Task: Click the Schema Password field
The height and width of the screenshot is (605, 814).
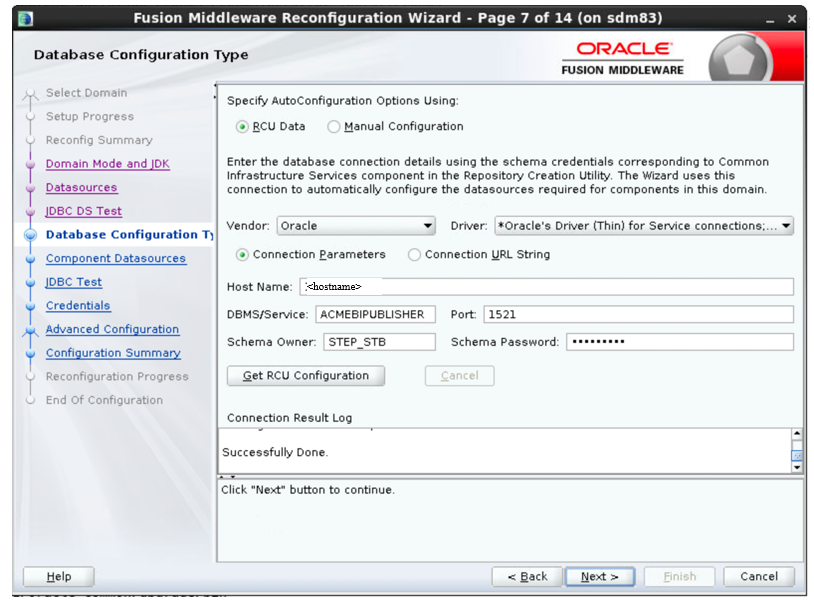Action: pos(680,342)
